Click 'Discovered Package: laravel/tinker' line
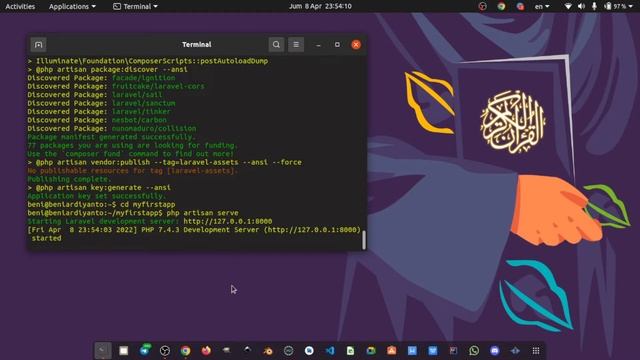The height and width of the screenshot is (360, 640). [99, 111]
